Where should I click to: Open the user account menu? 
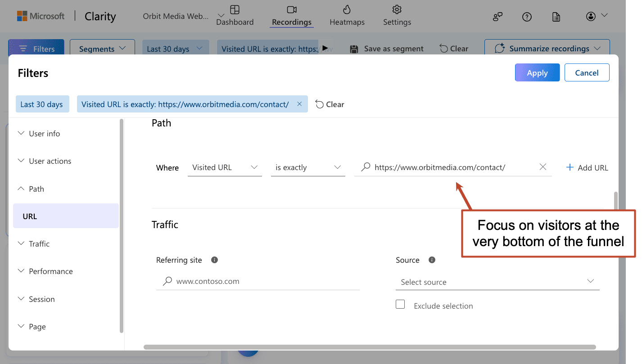pos(597,17)
